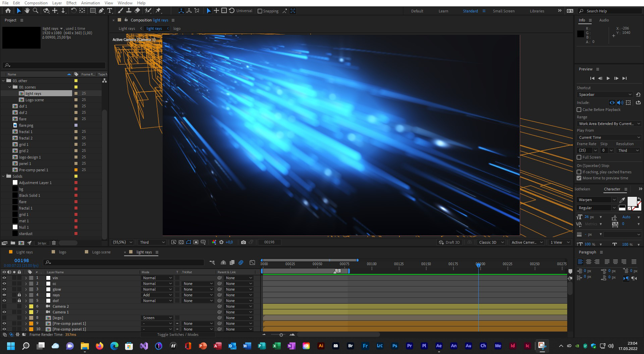Open the Animation menu
The width and height of the screenshot is (644, 354).
(91, 3)
